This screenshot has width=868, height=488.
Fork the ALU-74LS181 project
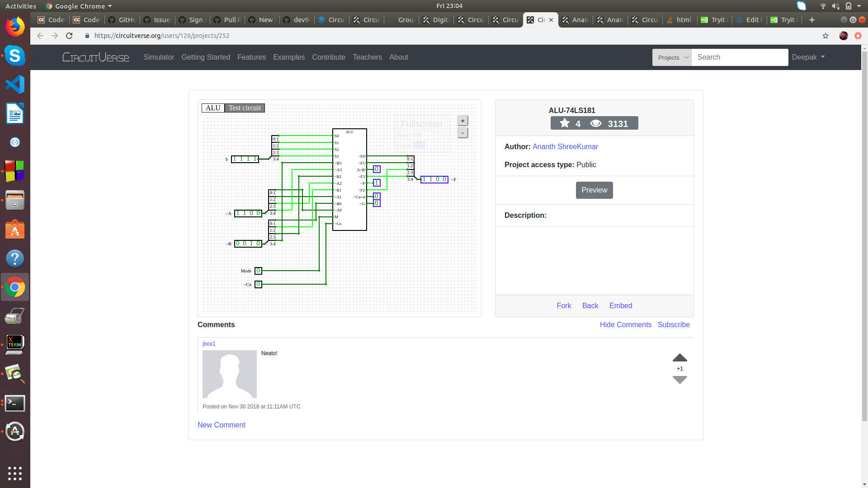click(563, 305)
